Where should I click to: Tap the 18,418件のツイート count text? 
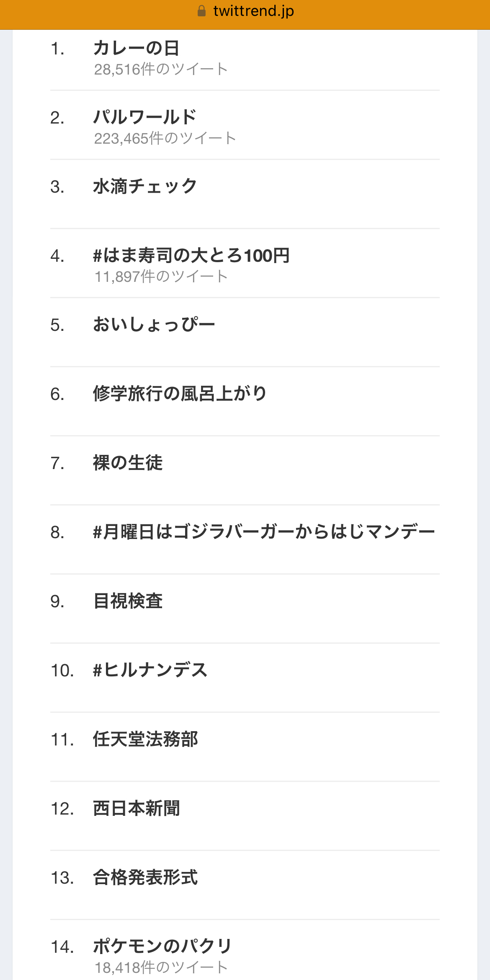161,967
